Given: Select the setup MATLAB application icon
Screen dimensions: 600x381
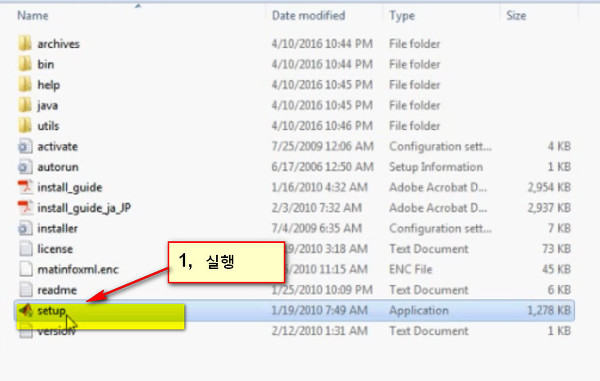Looking at the screenshot, I should (x=26, y=310).
